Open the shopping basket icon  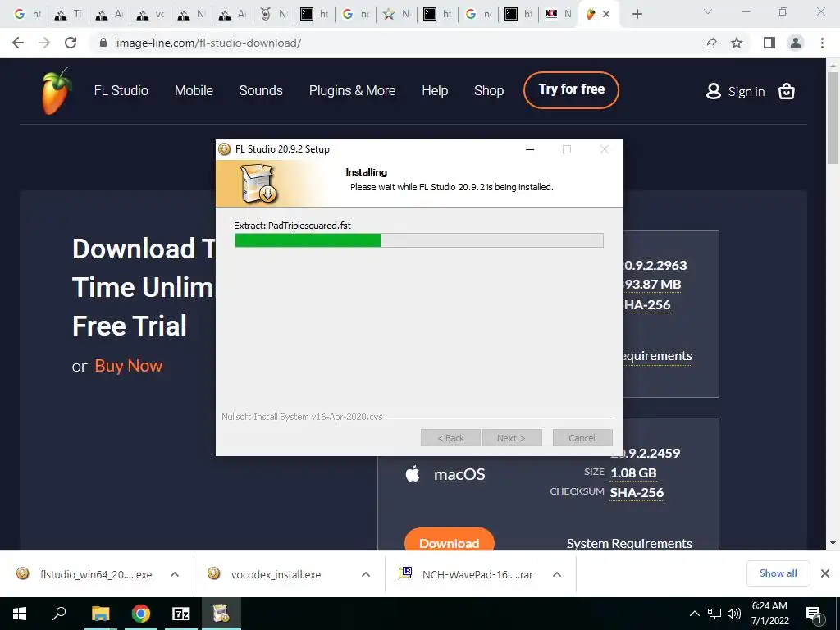(x=787, y=91)
